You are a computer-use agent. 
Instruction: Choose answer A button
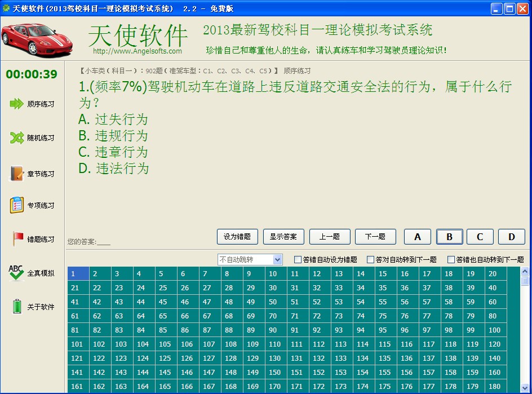418,237
